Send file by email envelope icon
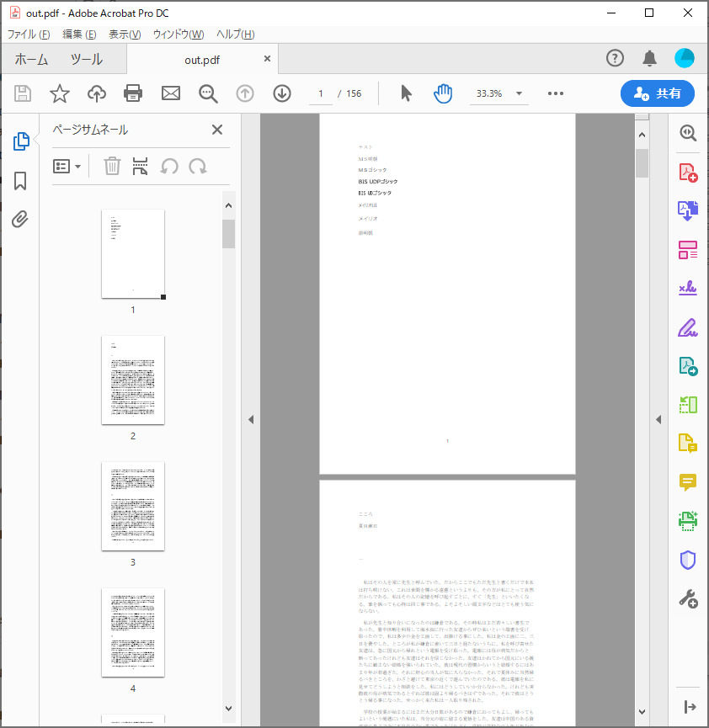Screen dimensions: 709x728 click(170, 93)
